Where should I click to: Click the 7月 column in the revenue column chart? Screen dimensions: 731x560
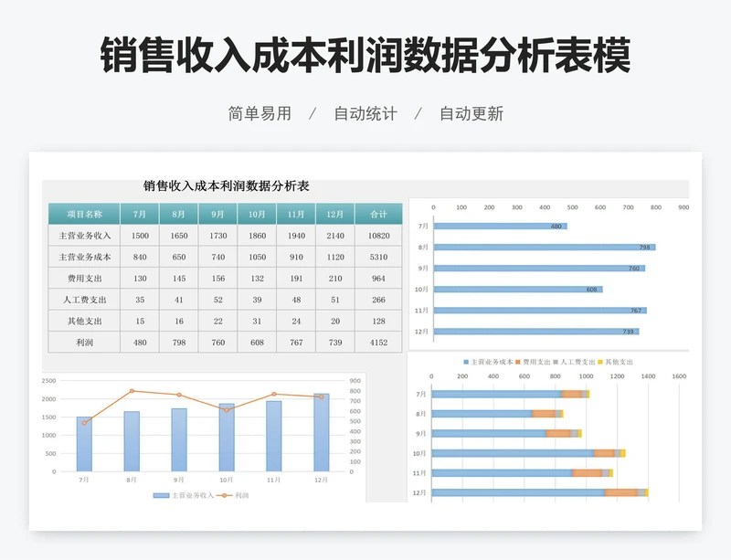pyautogui.click(x=84, y=444)
